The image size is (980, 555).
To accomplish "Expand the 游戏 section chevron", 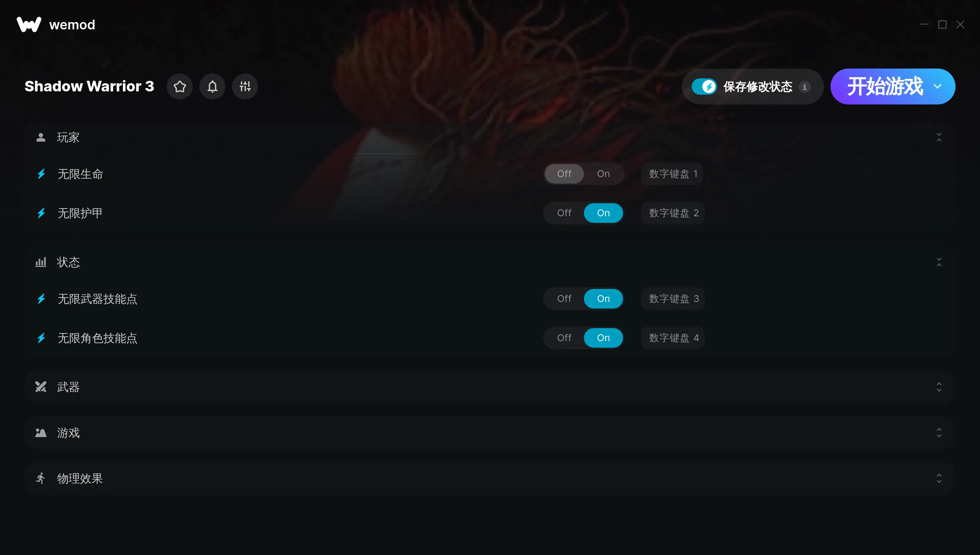I will coord(939,433).
